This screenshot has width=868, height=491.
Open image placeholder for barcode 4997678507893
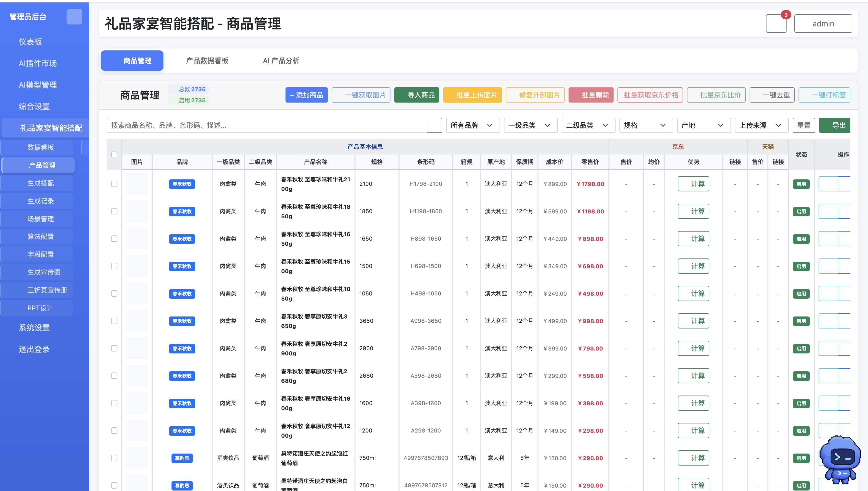pyautogui.click(x=137, y=458)
